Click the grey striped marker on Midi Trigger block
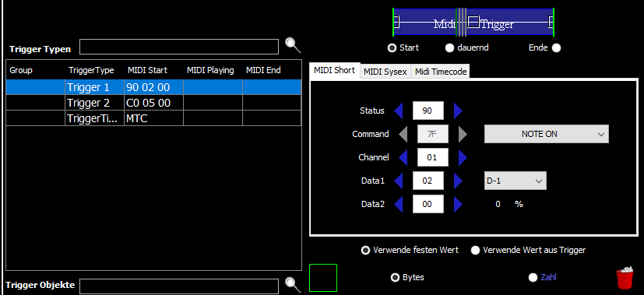644x295 pixels. [462, 23]
